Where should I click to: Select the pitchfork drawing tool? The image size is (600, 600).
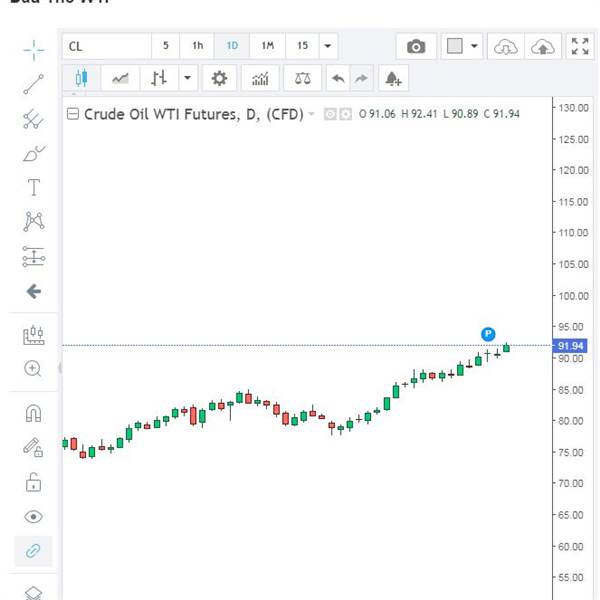coord(34,119)
